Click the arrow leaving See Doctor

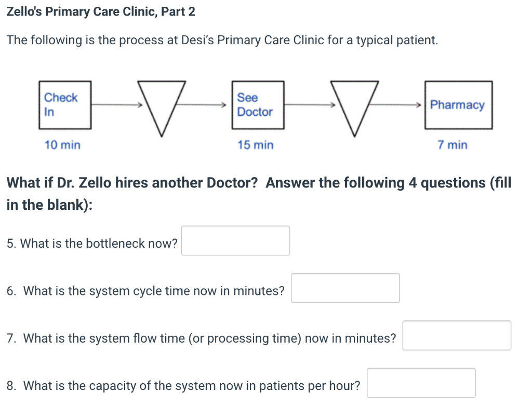[309, 104]
